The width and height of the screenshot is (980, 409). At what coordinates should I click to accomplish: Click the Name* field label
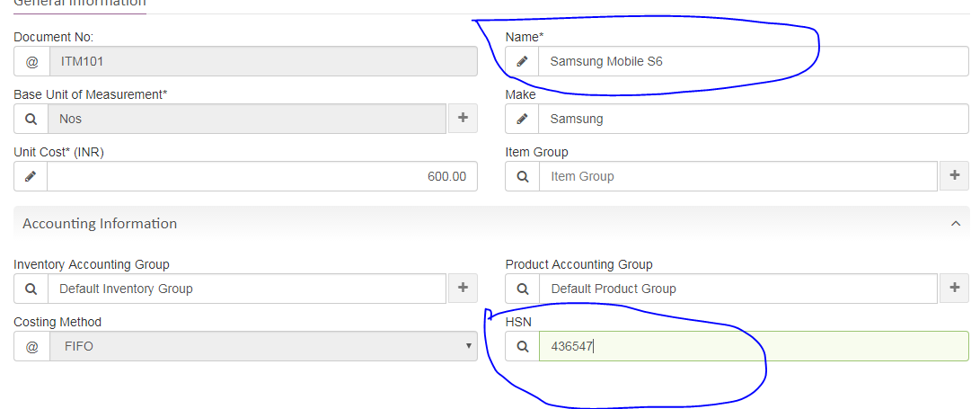[x=525, y=37]
